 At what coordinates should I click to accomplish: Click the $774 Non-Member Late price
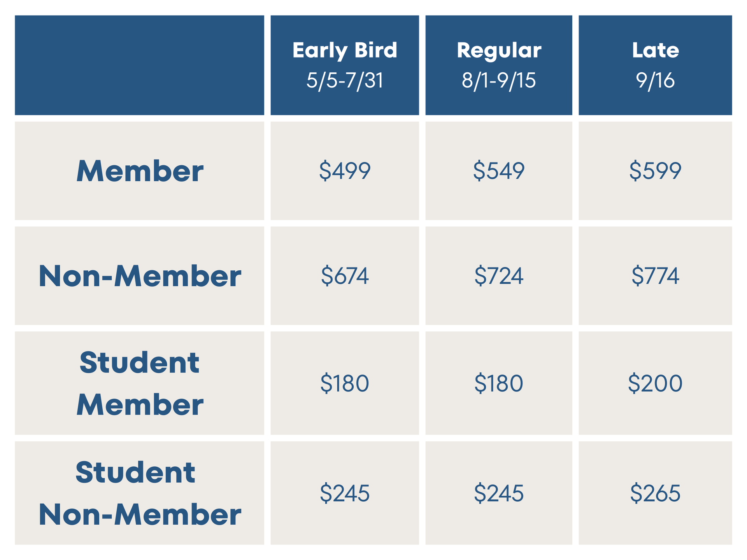click(655, 276)
